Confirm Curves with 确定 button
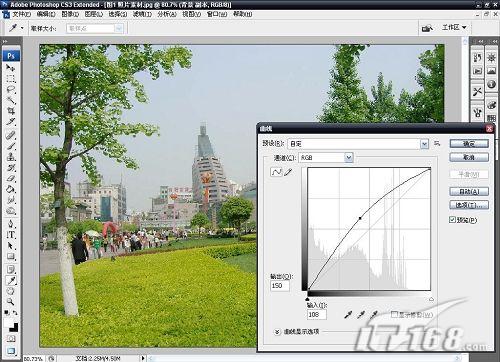The width and height of the screenshot is (500, 362). click(x=469, y=144)
